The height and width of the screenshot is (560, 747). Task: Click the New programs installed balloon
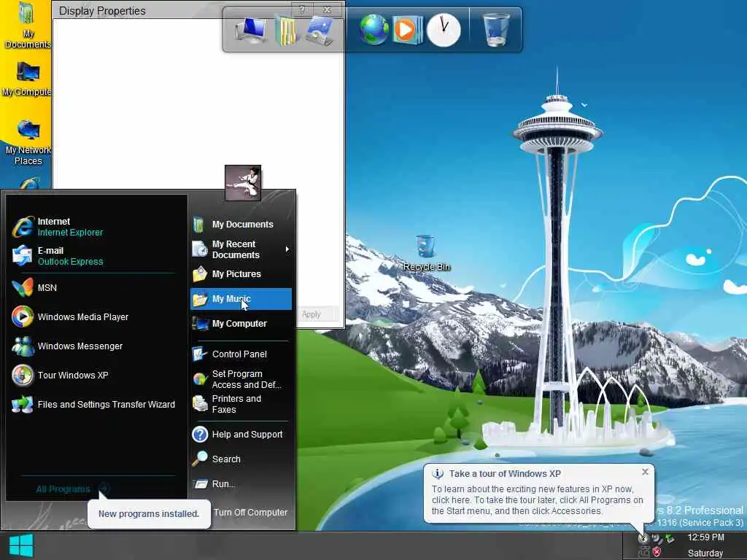pyautogui.click(x=149, y=514)
